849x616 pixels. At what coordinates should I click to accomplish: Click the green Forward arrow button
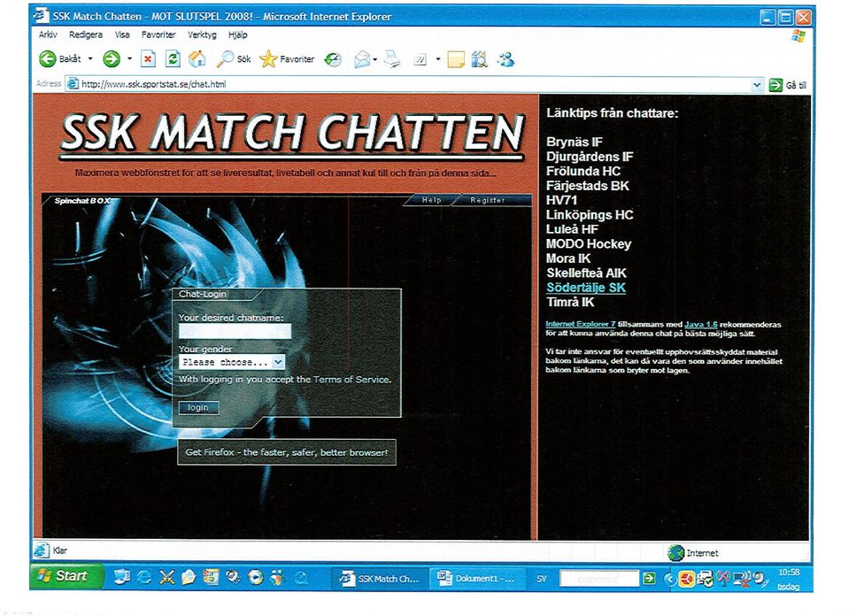pyautogui.click(x=112, y=59)
